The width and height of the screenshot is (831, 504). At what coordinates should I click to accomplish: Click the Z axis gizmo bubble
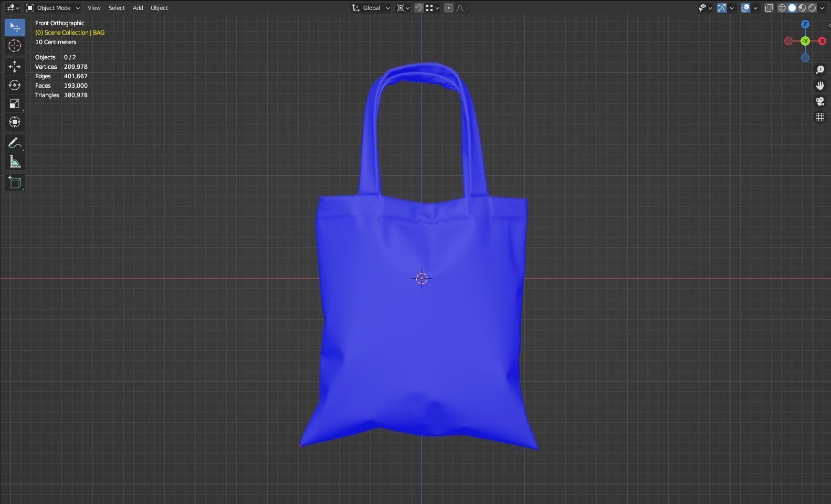click(805, 24)
